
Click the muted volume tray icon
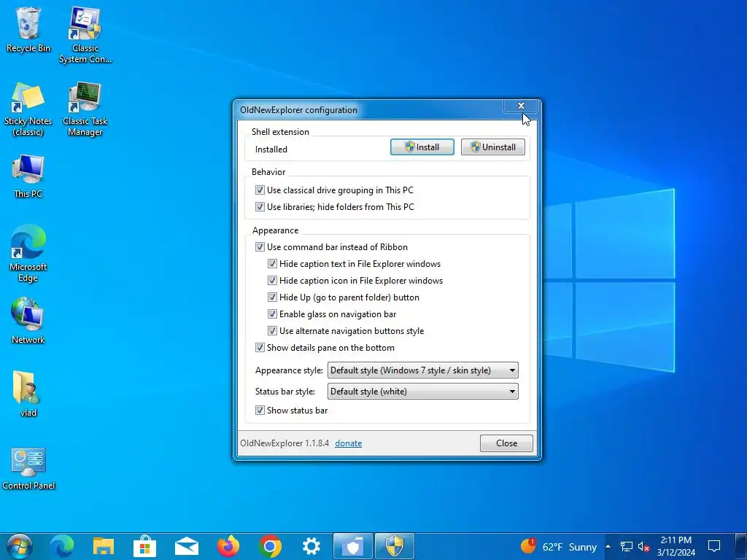[644, 547]
